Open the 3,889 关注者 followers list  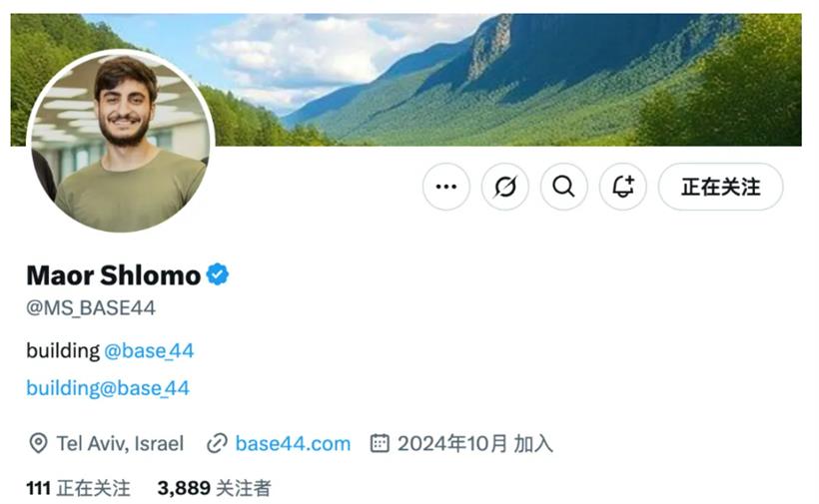[x=214, y=488]
